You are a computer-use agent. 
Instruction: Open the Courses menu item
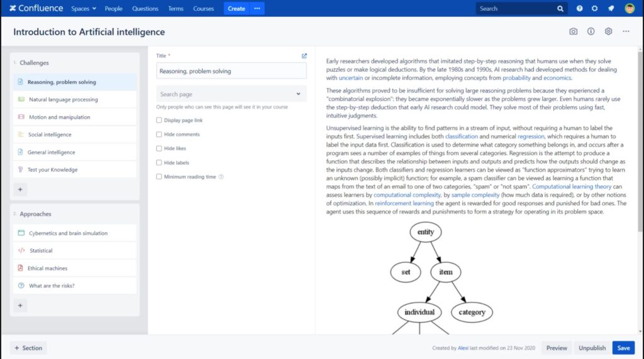(x=203, y=8)
